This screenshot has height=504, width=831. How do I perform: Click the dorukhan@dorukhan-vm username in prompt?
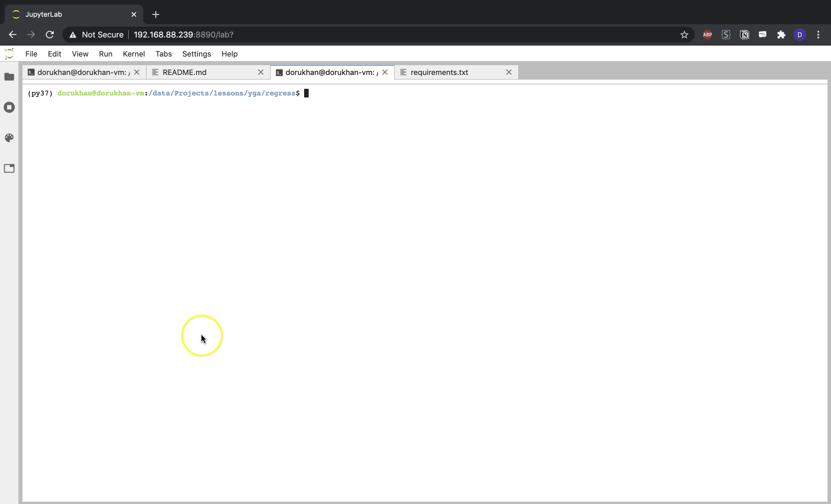point(101,93)
